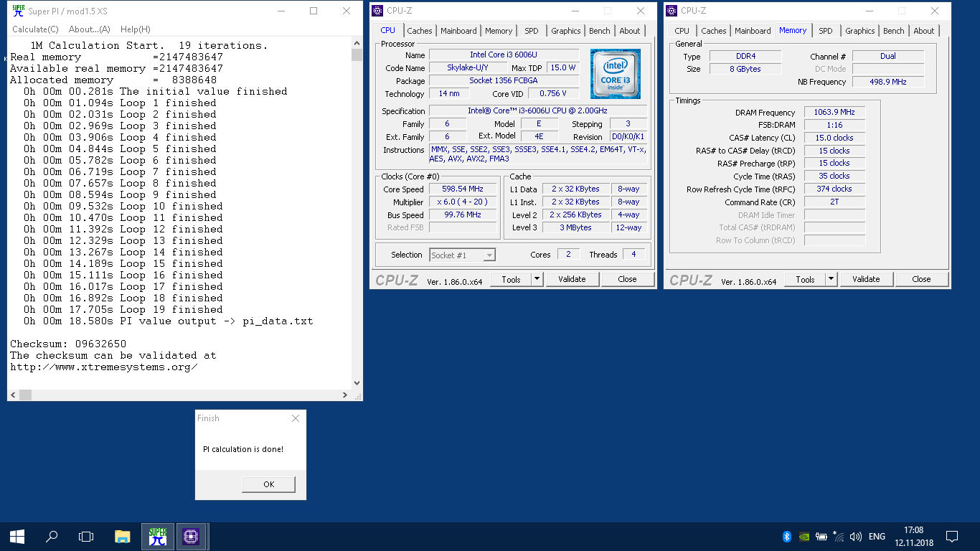Open Graphics tab in right CPU-Z

(860, 31)
